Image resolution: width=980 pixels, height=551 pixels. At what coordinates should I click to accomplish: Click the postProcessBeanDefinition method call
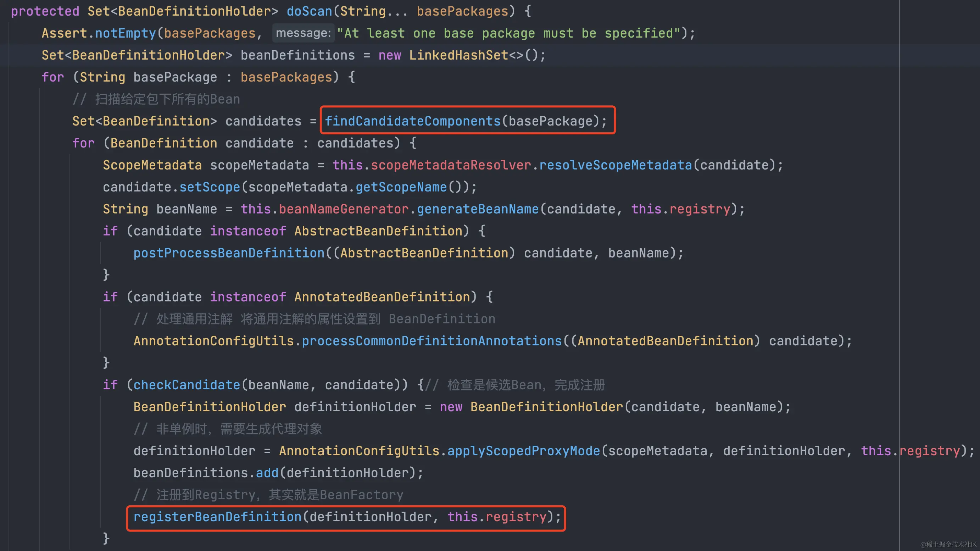[x=229, y=253]
